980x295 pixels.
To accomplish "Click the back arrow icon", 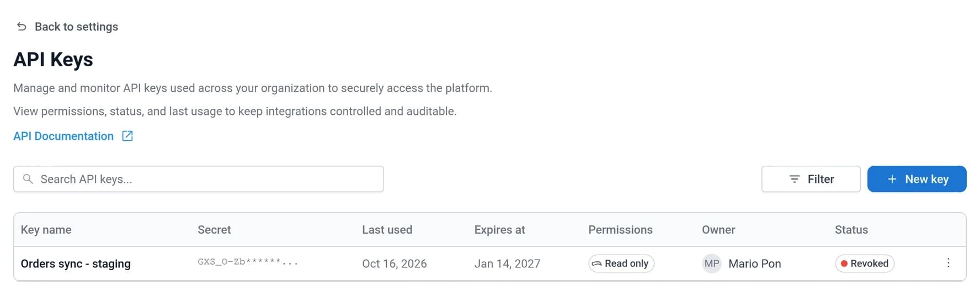I will pos(22,27).
